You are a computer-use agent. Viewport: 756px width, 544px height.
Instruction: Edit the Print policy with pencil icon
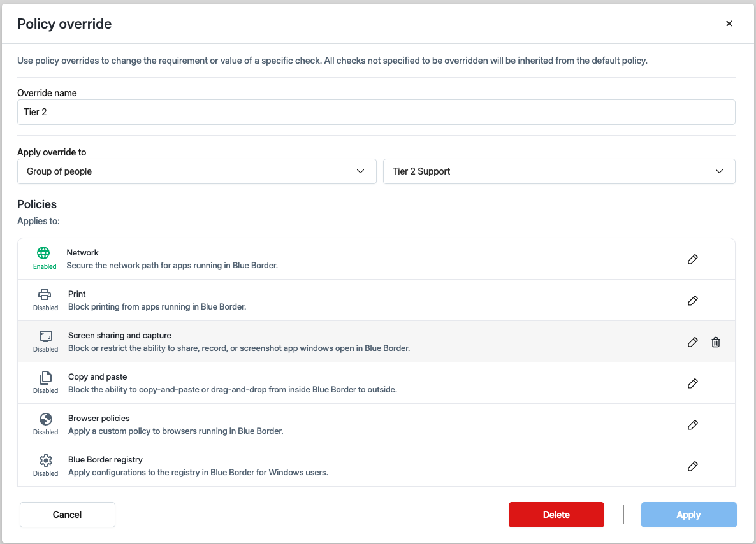(x=693, y=301)
